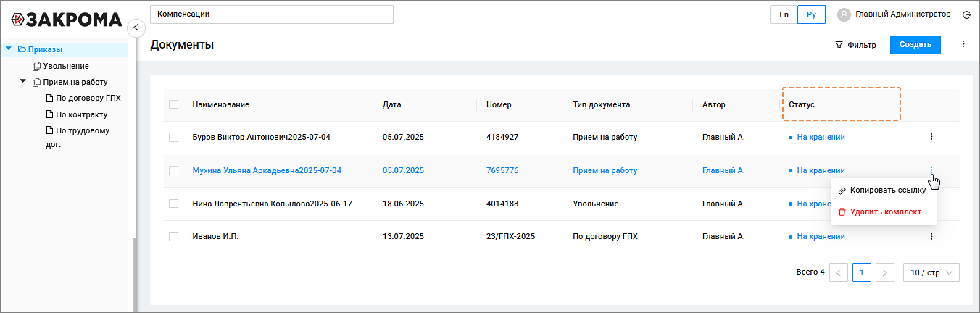Check the box for Иванов И.П.
The height and width of the screenshot is (313, 980).
point(173,237)
